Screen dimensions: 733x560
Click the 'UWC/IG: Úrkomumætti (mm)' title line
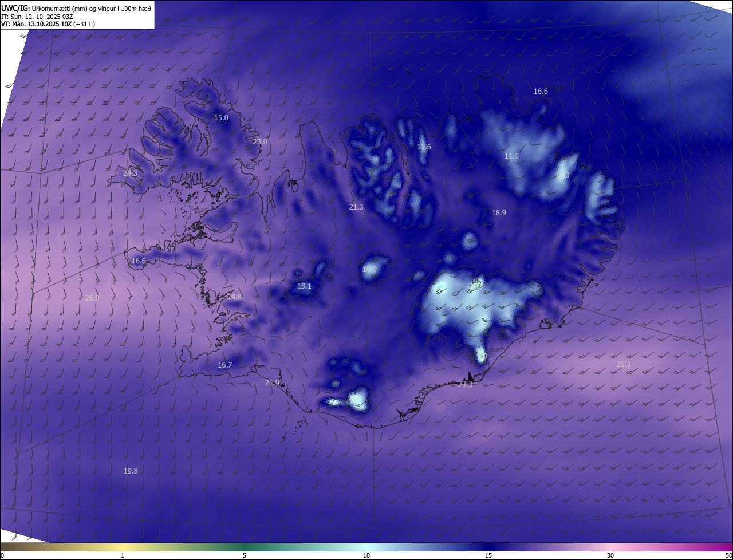[x=76, y=7]
